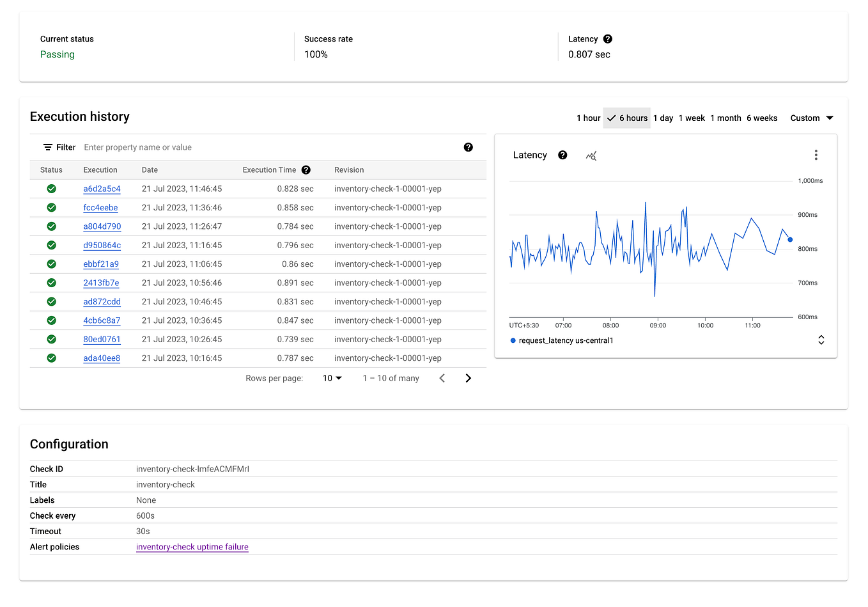Open the latency chart options menu
Viewport: 868px width, 607px height.
(816, 155)
